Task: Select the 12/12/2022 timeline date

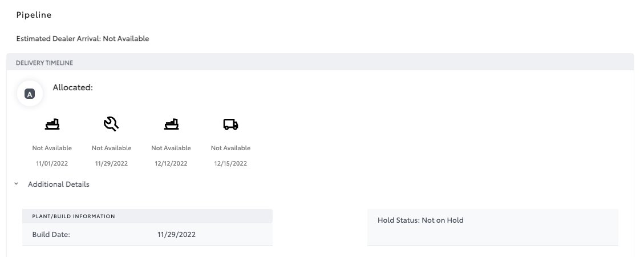Action: (171, 163)
